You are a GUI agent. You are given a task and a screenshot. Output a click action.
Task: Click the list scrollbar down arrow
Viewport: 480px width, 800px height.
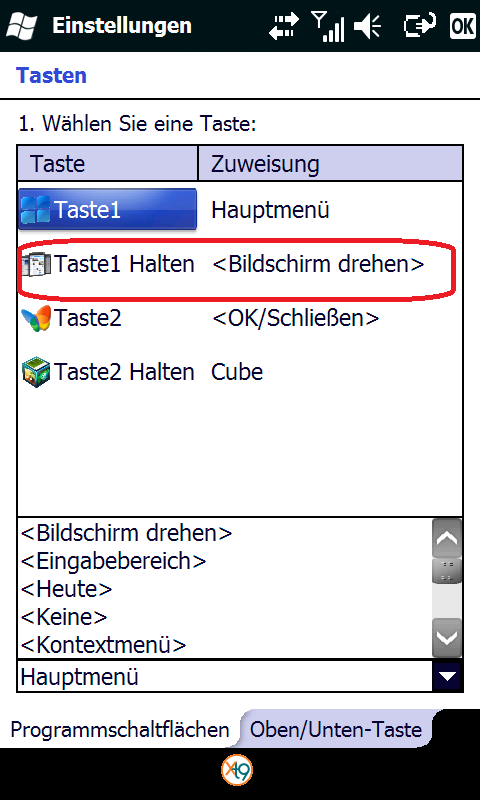click(447, 638)
